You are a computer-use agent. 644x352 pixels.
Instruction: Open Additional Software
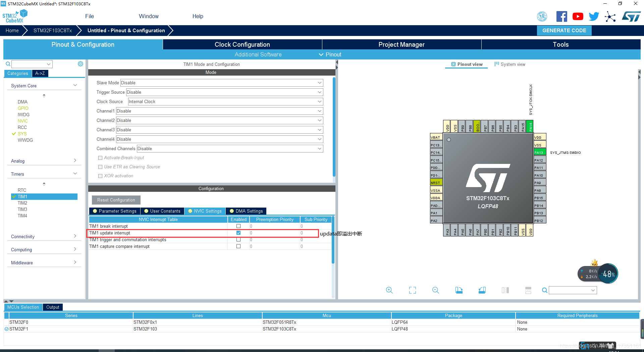pyautogui.click(x=258, y=54)
